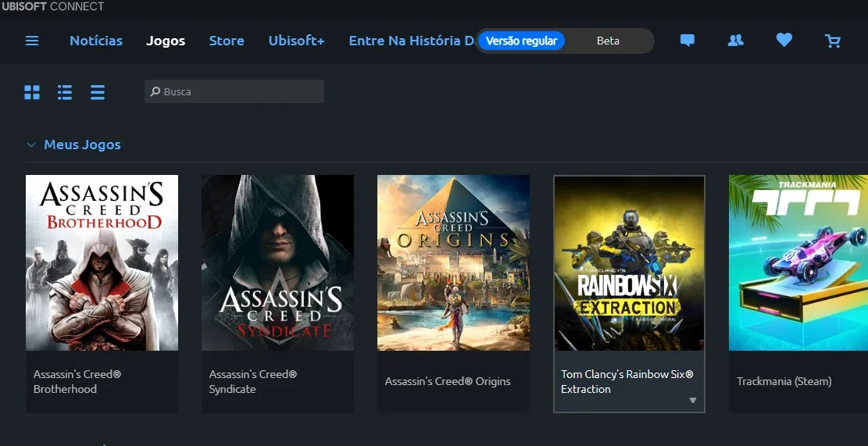Open the friends list icon
The image size is (868, 446).
pos(735,41)
